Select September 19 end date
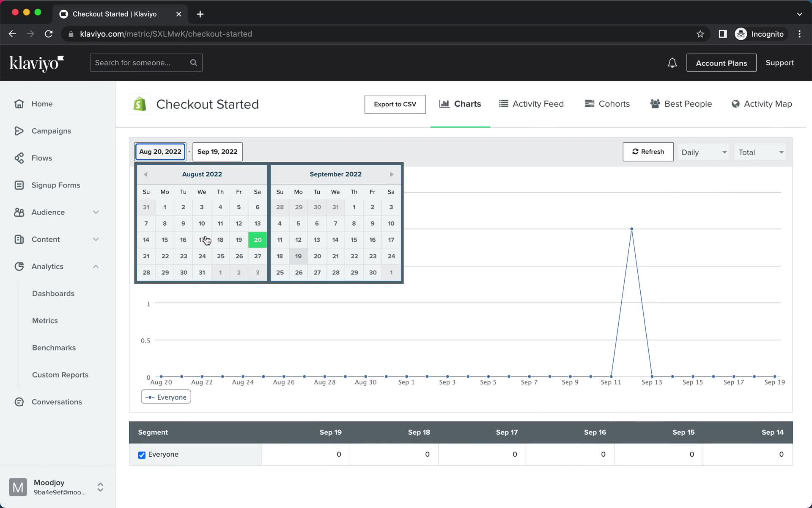The image size is (812, 508). pyautogui.click(x=298, y=256)
